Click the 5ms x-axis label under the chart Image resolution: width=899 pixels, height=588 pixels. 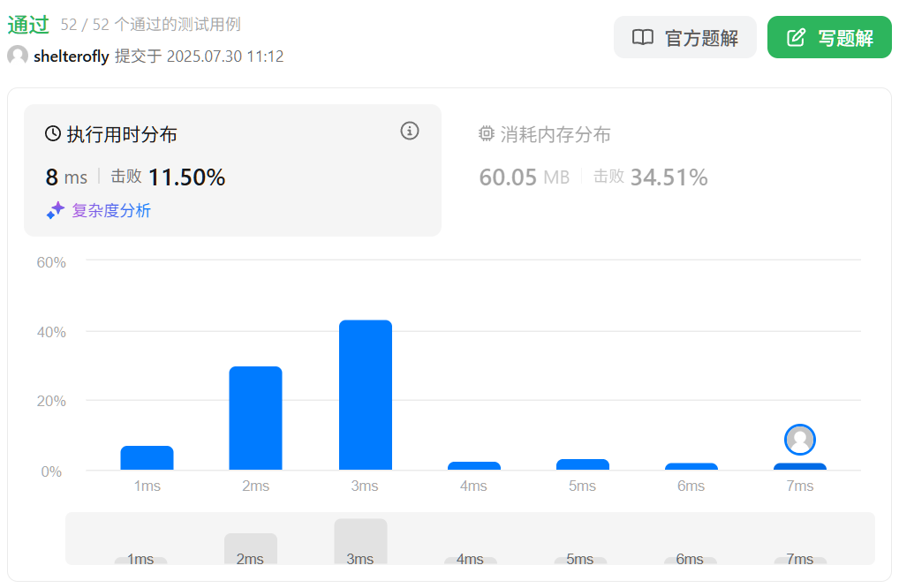click(583, 486)
